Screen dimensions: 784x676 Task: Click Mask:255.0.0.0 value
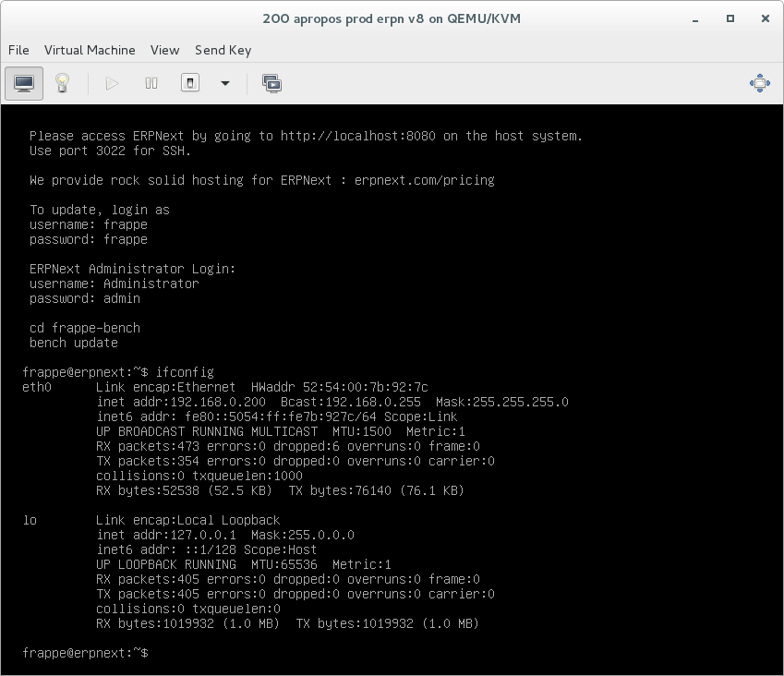(303, 536)
